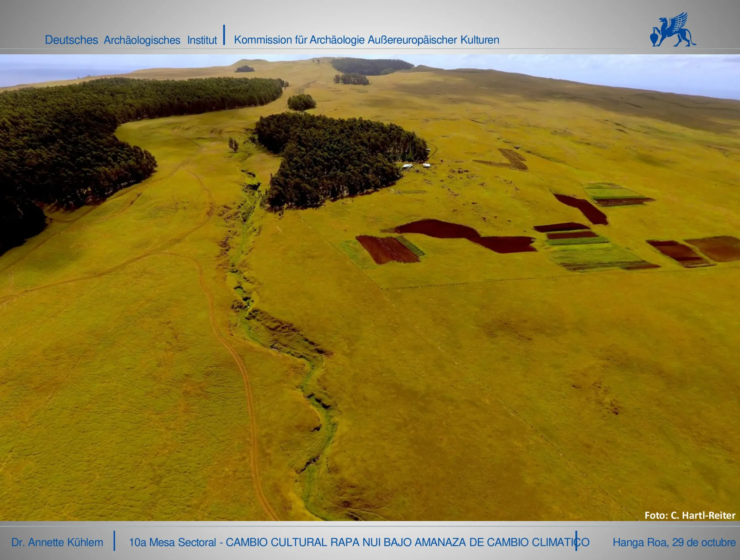Click the 'Dr. Annette Kühlem' footer name
740x560 pixels.
(57, 542)
